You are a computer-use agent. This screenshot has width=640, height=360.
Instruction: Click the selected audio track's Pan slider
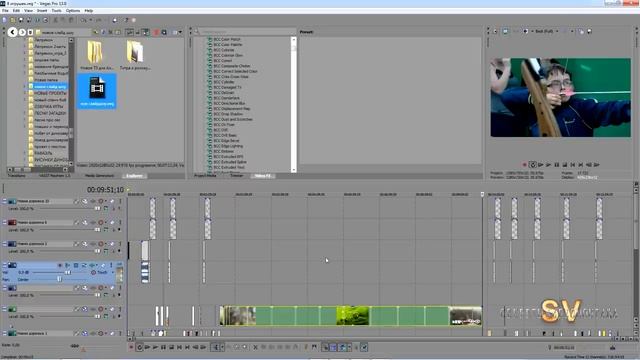point(59,279)
